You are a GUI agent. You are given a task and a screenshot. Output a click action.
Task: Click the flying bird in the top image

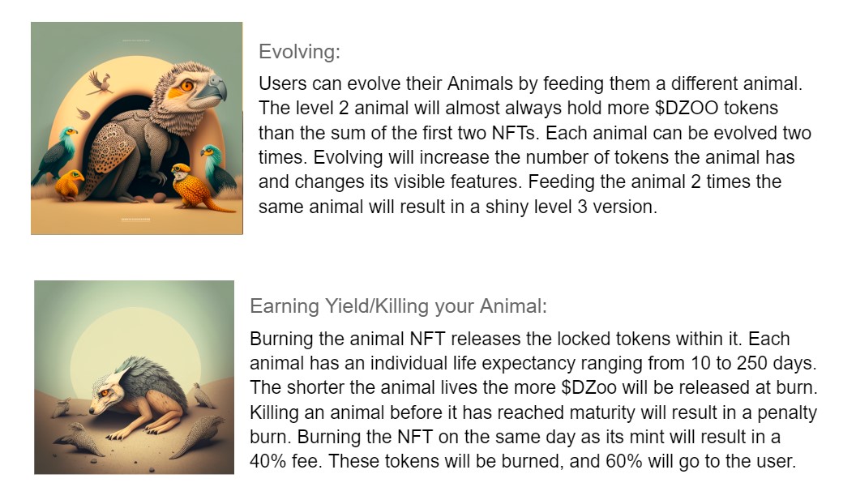pos(100,81)
